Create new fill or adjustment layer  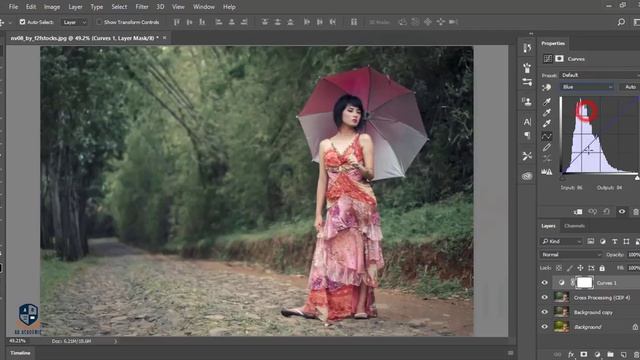tap(597, 355)
